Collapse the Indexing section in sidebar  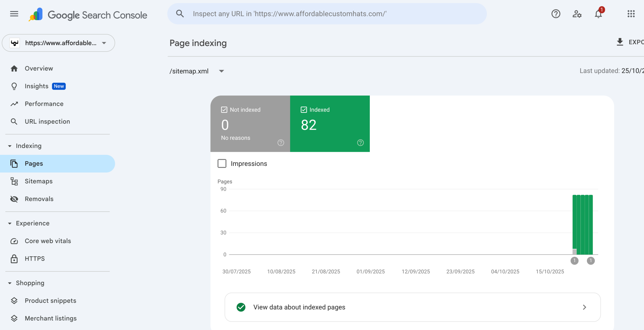10,146
